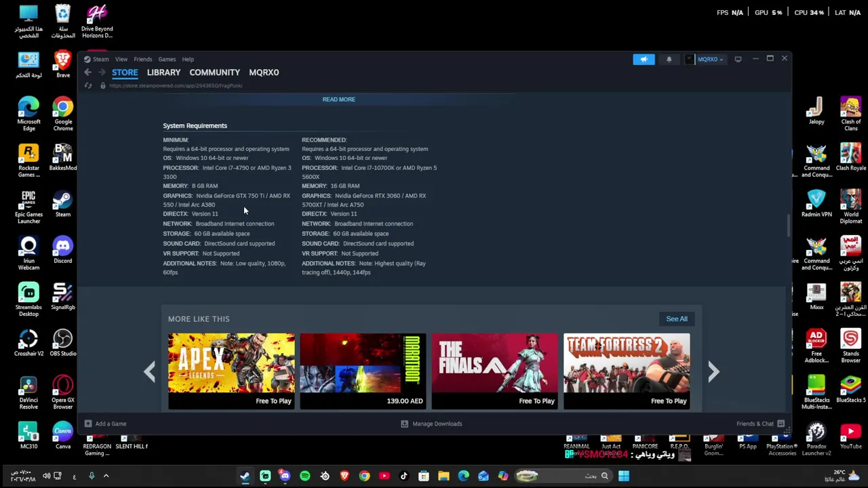The image size is (868, 488).
Task: Open Canva desktop shortcut
Action: 63,436
